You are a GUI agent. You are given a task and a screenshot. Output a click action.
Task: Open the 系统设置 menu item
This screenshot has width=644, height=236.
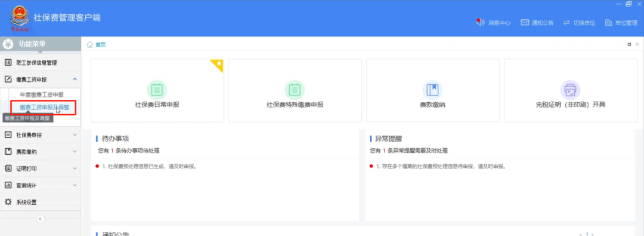(41, 202)
